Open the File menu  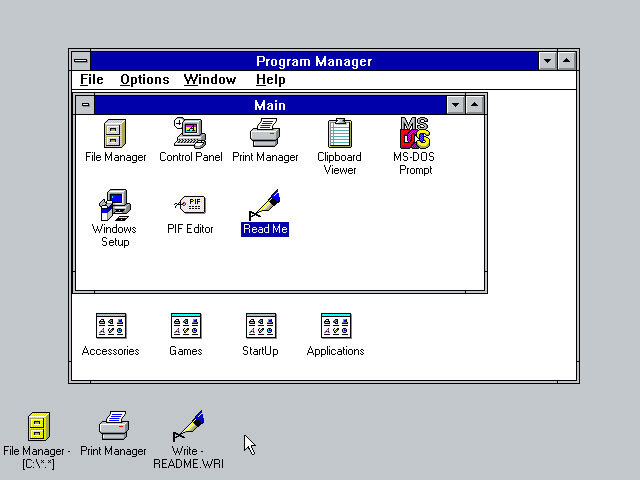pyautogui.click(x=91, y=80)
